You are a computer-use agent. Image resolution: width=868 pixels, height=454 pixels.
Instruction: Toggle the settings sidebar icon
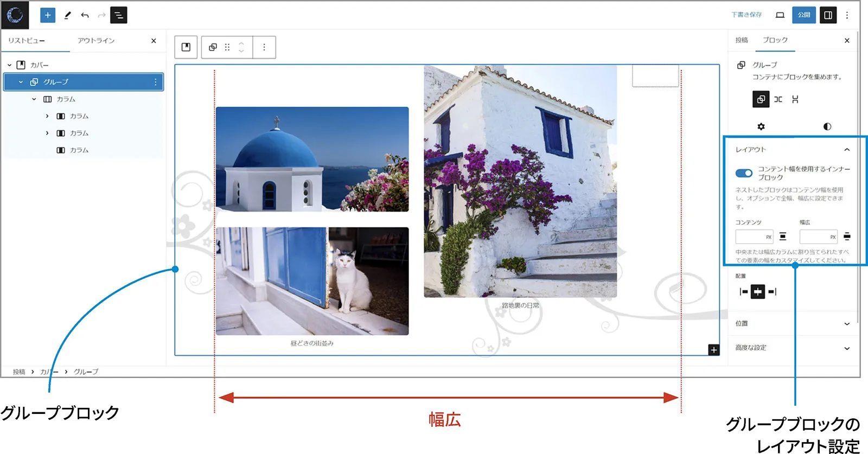point(828,15)
